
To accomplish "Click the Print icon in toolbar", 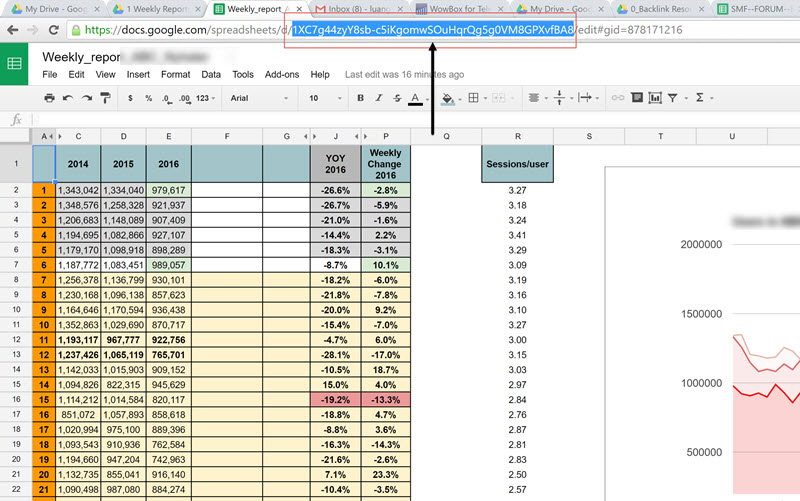I will click(x=49, y=98).
